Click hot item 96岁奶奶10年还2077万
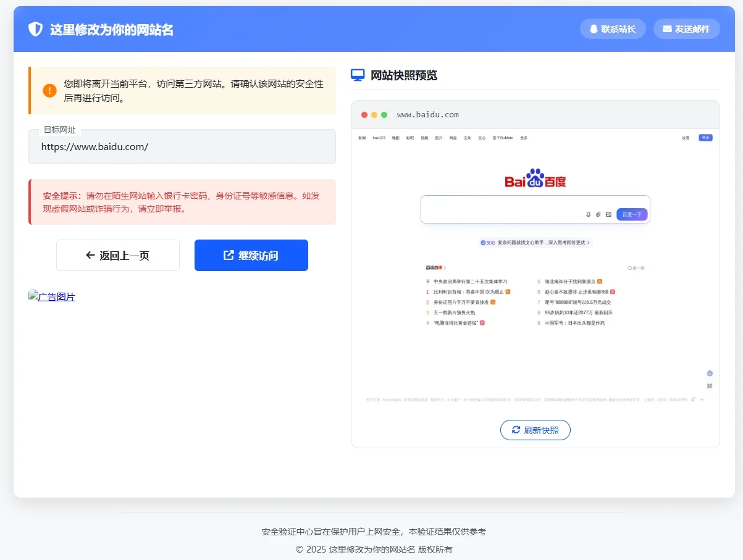Screen dimensions: 743x560 (x=578, y=312)
